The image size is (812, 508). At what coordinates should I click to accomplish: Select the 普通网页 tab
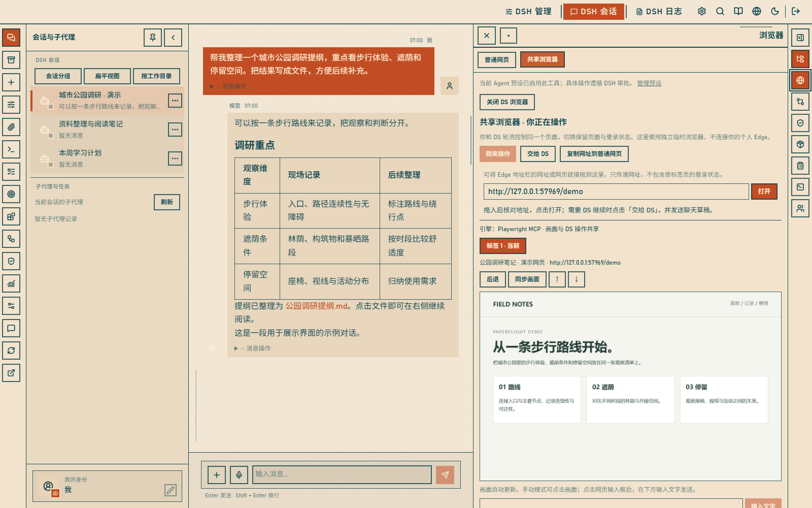point(497,60)
